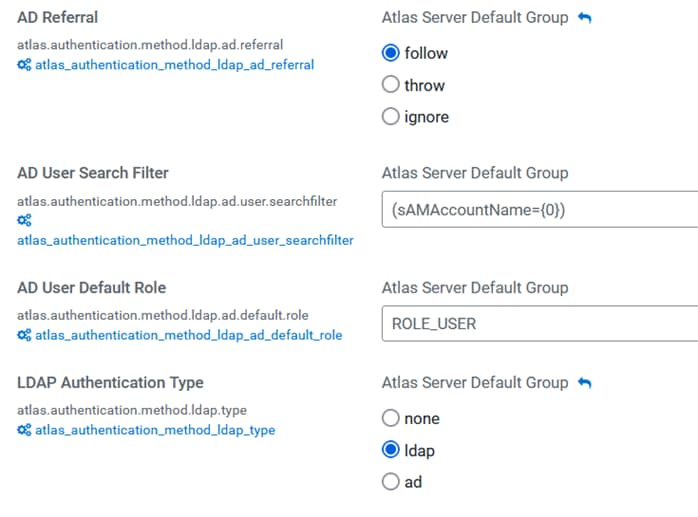Select the ignore referral option
This screenshot has width=698, height=517.
tap(390, 117)
